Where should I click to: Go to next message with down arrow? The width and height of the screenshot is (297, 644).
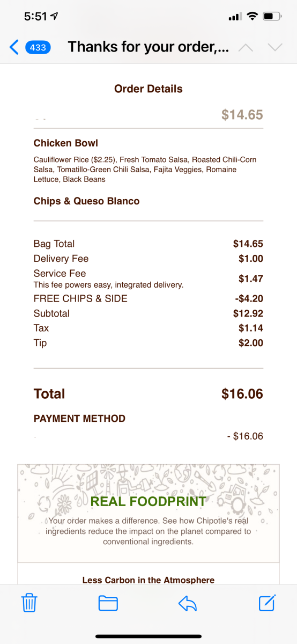(275, 47)
